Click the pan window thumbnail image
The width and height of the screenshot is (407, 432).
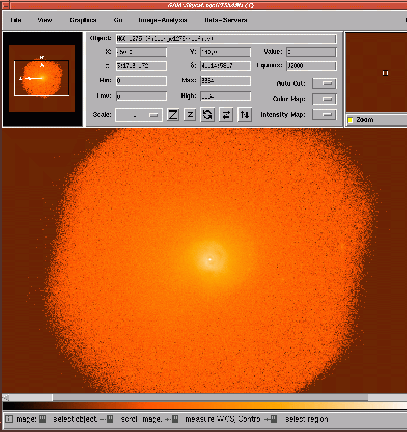42,78
